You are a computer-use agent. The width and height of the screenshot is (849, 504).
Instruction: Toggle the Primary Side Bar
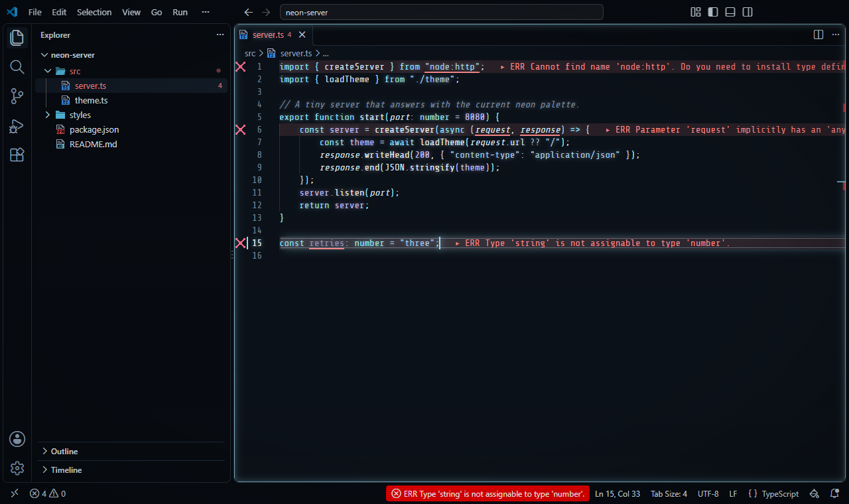pos(713,12)
